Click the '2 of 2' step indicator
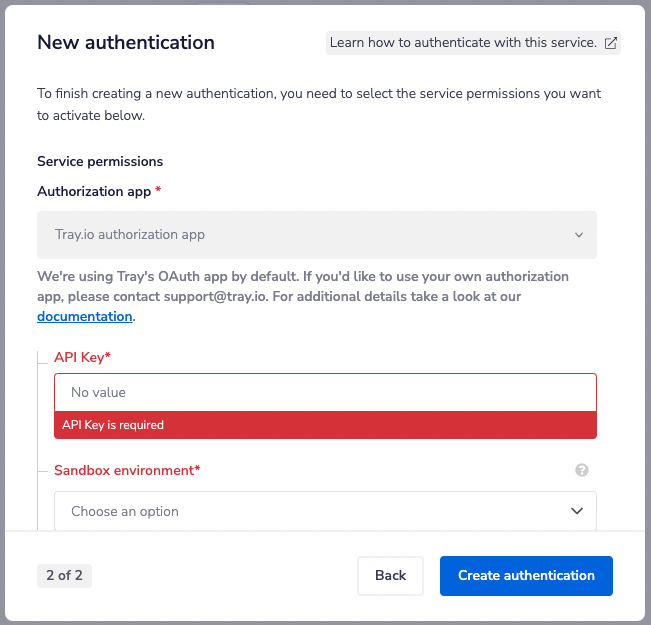 (64, 575)
